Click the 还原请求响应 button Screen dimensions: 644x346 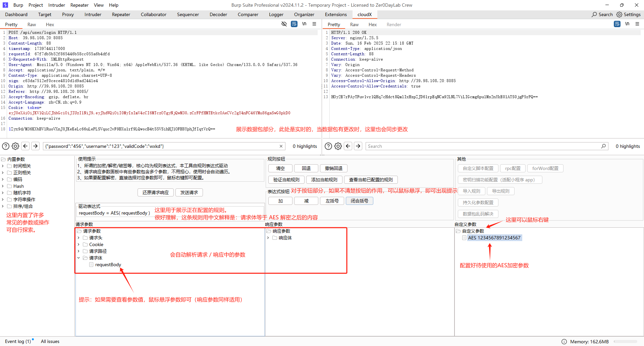click(156, 192)
